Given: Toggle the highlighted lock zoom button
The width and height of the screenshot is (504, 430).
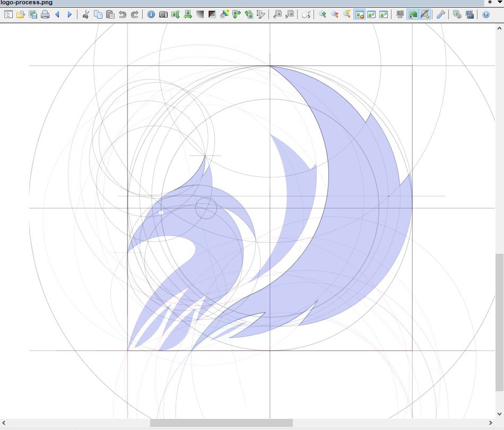Looking at the screenshot, I should 359,14.
